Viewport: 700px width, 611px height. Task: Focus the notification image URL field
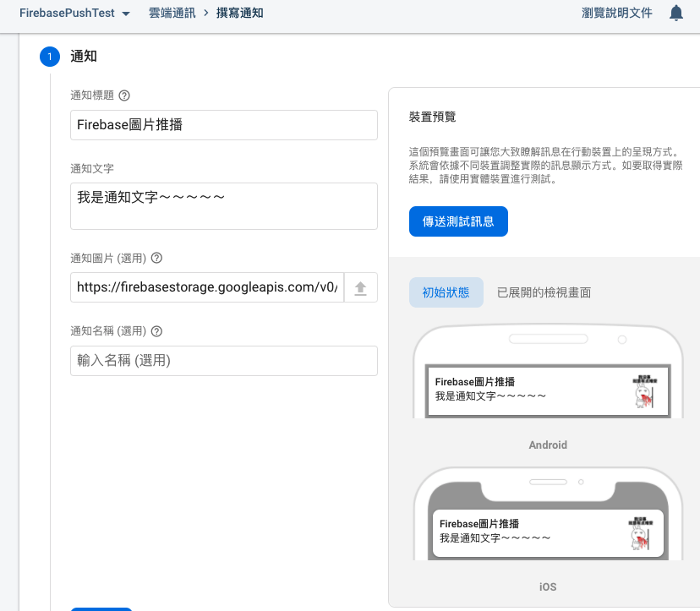click(x=207, y=287)
